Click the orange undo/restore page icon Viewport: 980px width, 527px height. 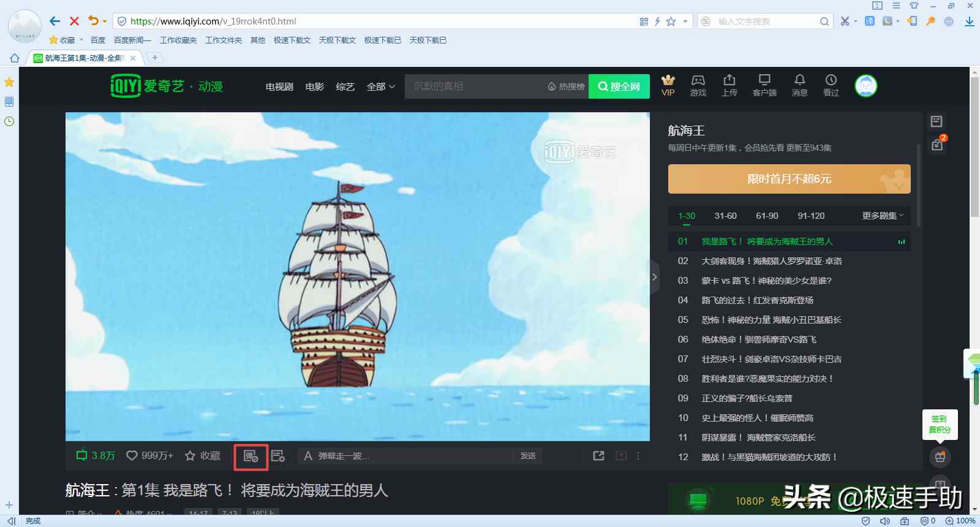[93, 21]
